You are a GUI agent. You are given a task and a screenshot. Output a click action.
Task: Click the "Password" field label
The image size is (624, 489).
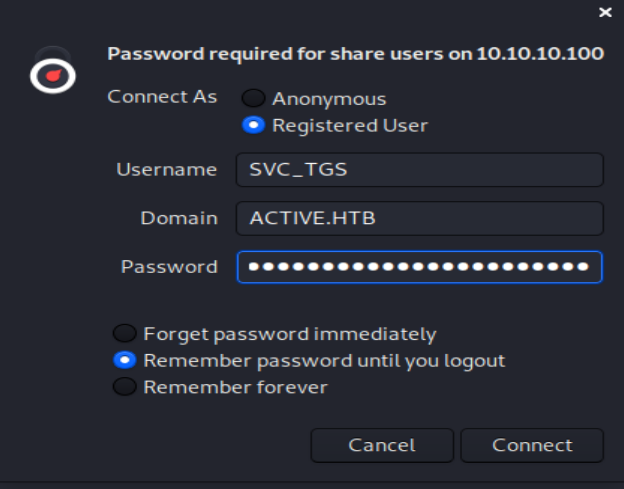point(169,267)
